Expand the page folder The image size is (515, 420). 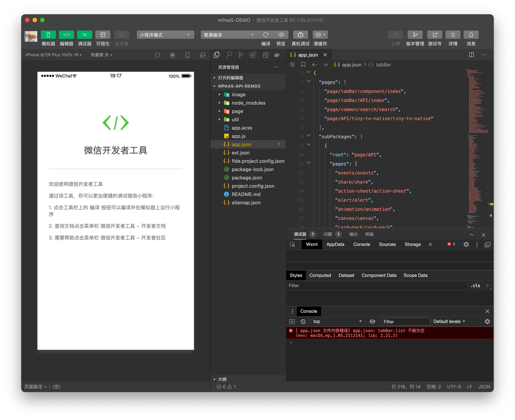248,111
